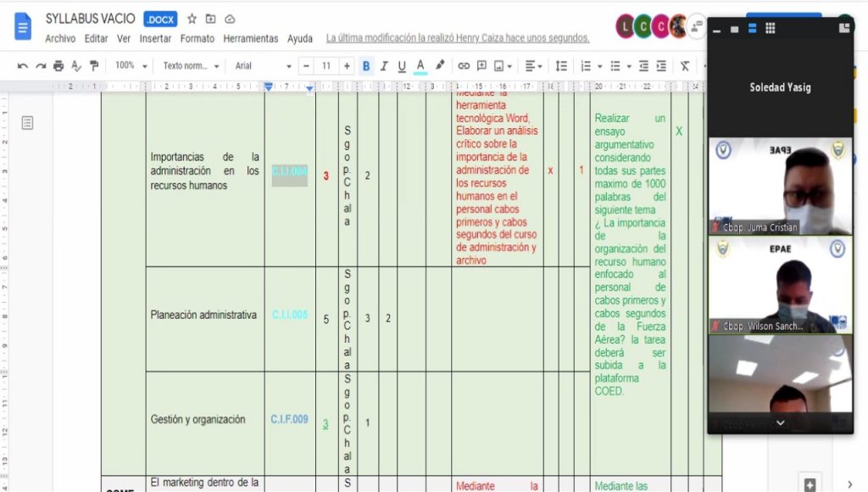The image size is (868, 492).
Task: Open the highlight color picker
Action: pos(440,65)
